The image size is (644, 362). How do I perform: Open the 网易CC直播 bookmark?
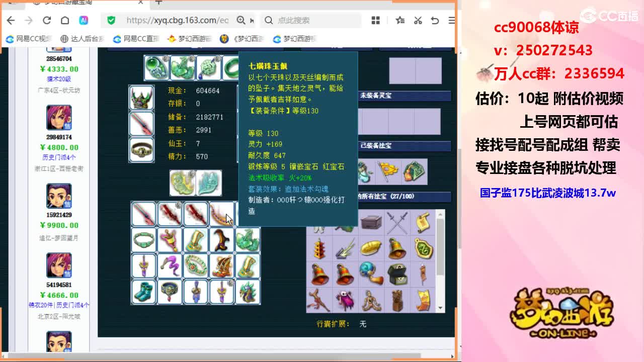coord(136,39)
